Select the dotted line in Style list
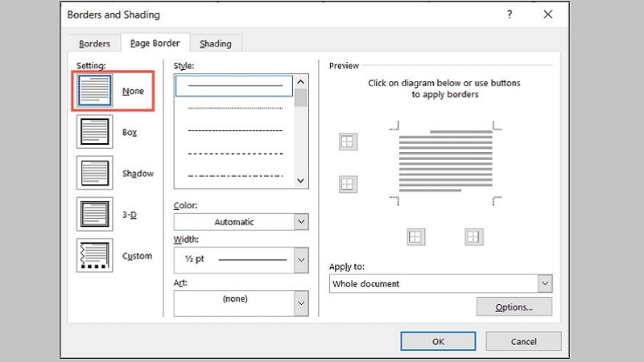This screenshot has width=644, height=362. coord(234,107)
